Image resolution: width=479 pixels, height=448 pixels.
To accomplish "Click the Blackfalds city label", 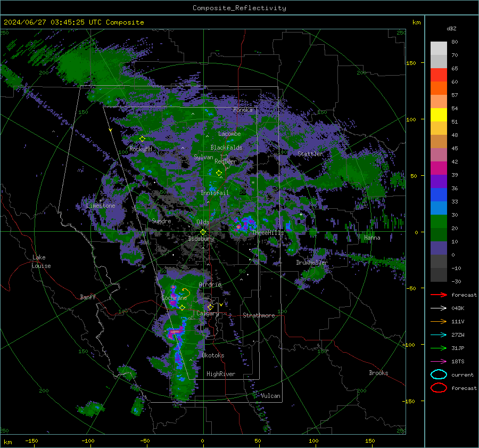I will pyautogui.click(x=226, y=148).
